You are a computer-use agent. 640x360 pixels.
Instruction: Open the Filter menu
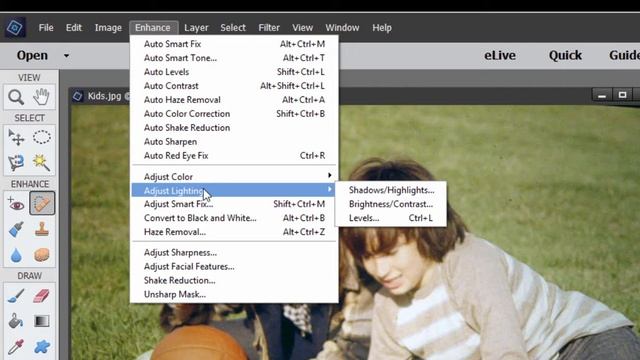pyautogui.click(x=269, y=28)
